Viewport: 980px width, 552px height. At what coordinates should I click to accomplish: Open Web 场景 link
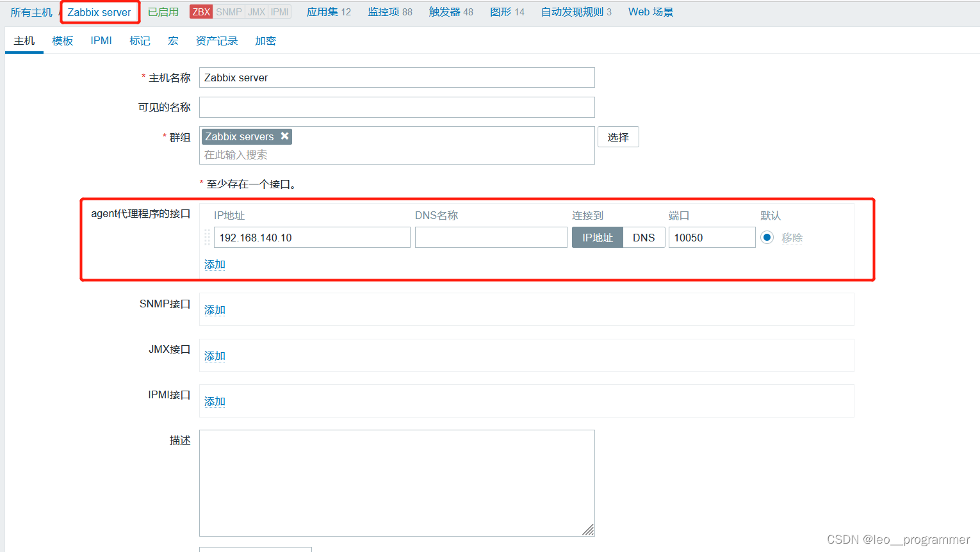point(651,12)
